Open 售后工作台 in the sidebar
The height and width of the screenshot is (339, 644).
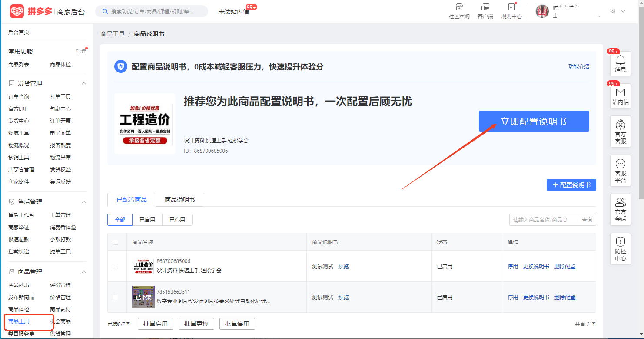tap(21, 215)
